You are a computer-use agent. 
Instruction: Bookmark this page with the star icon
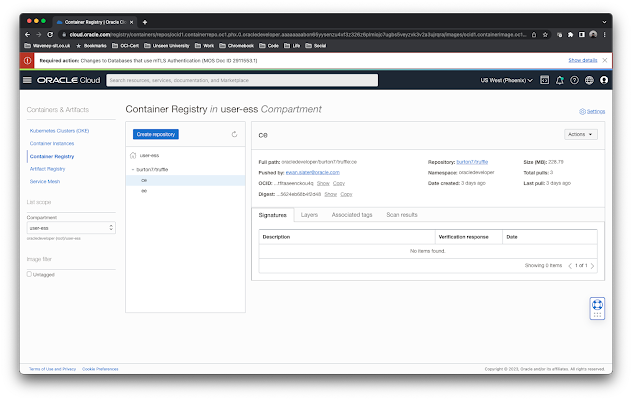click(x=545, y=35)
